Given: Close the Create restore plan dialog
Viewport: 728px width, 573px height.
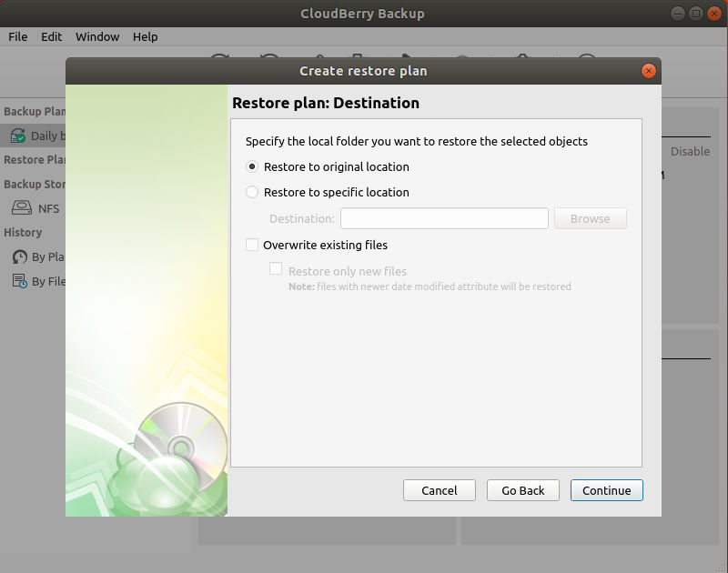Looking at the screenshot, I should (648, 71).
